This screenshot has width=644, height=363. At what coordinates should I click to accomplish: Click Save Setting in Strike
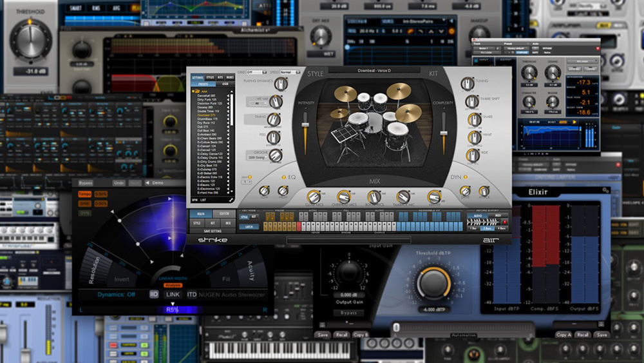[x=213, y=231]
